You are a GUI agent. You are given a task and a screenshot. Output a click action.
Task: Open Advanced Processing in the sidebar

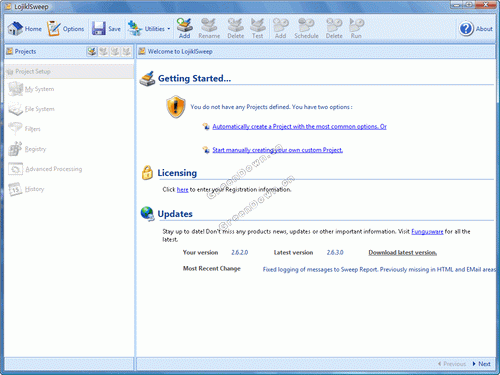45,169
